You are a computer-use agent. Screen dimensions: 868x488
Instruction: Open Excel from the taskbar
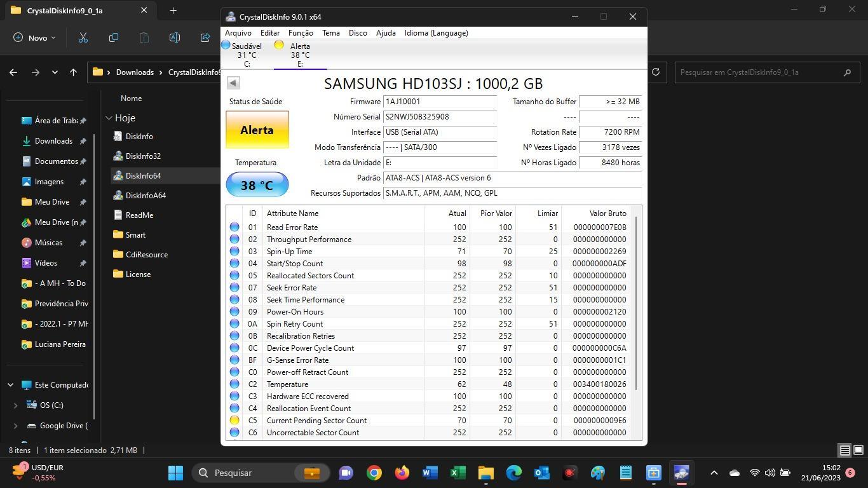[458, 473]
